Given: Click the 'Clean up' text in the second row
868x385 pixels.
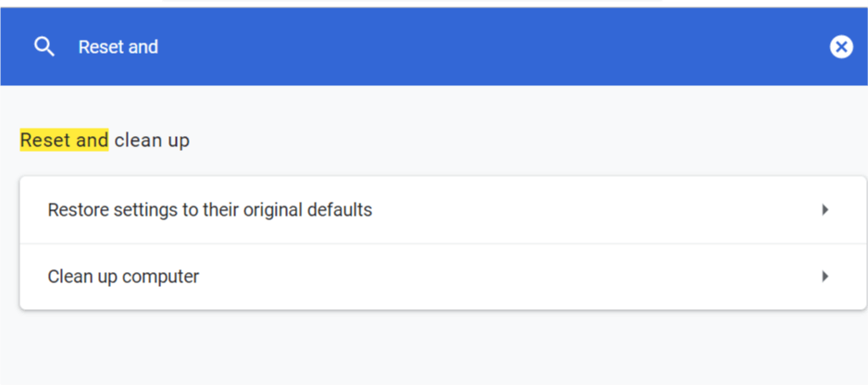Looking at the screenshot, I should pos(82,277).
